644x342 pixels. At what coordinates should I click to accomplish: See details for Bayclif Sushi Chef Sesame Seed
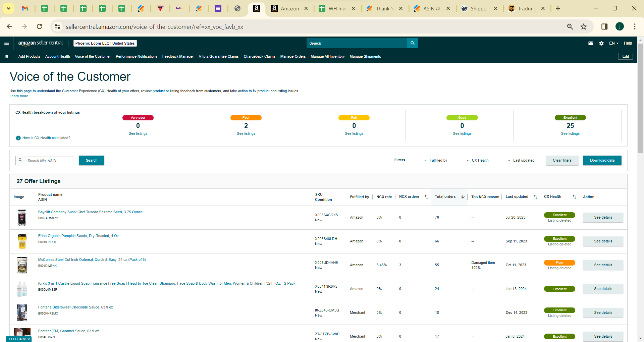tap(603, 217)
